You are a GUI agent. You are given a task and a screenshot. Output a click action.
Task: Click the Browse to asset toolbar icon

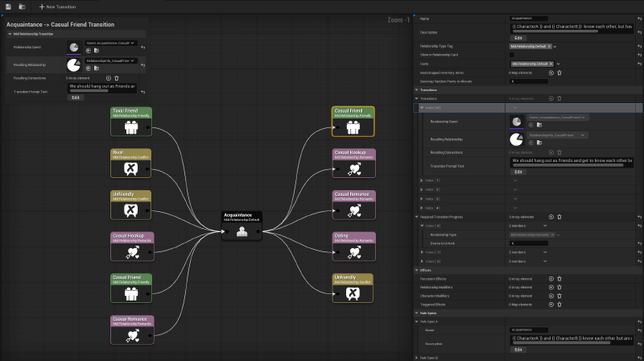[20, 6]
